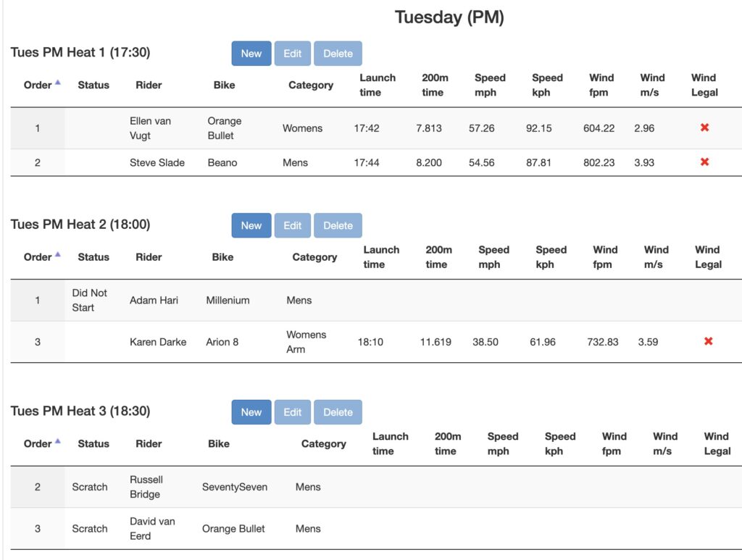The height and width of the screenshot is (560, 742).
Task: Click Delete for Tues PM Heat 1
Action: [x=338, y=53]
